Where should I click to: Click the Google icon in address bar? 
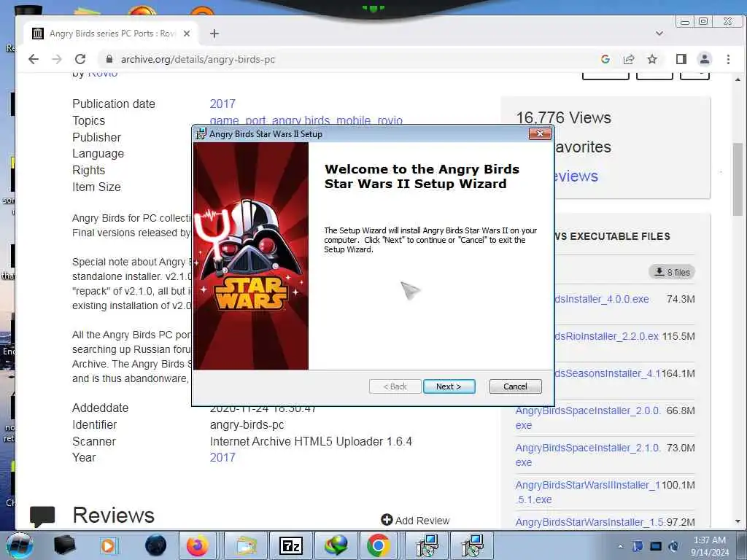[605, 59]
